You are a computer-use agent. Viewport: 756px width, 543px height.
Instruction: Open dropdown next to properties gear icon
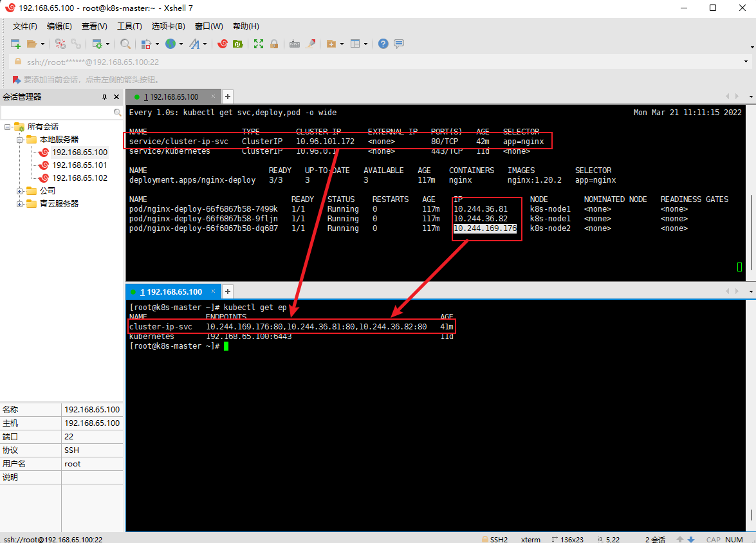tap(107, 44)
